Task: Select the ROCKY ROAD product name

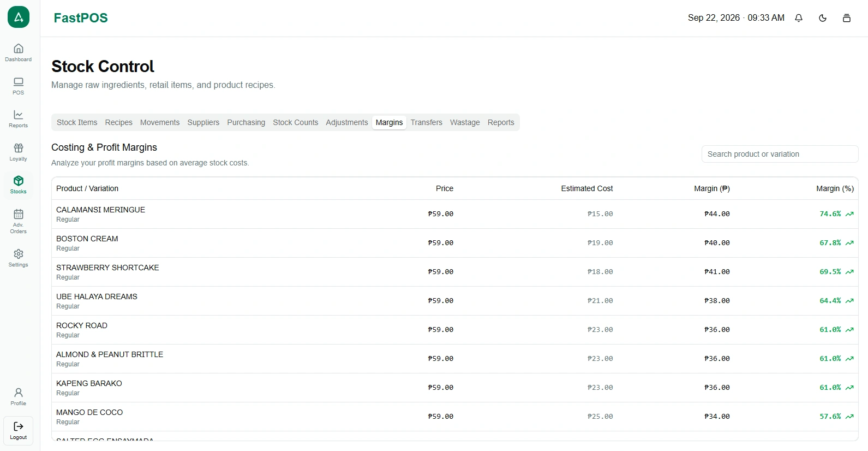Action: 82,325
